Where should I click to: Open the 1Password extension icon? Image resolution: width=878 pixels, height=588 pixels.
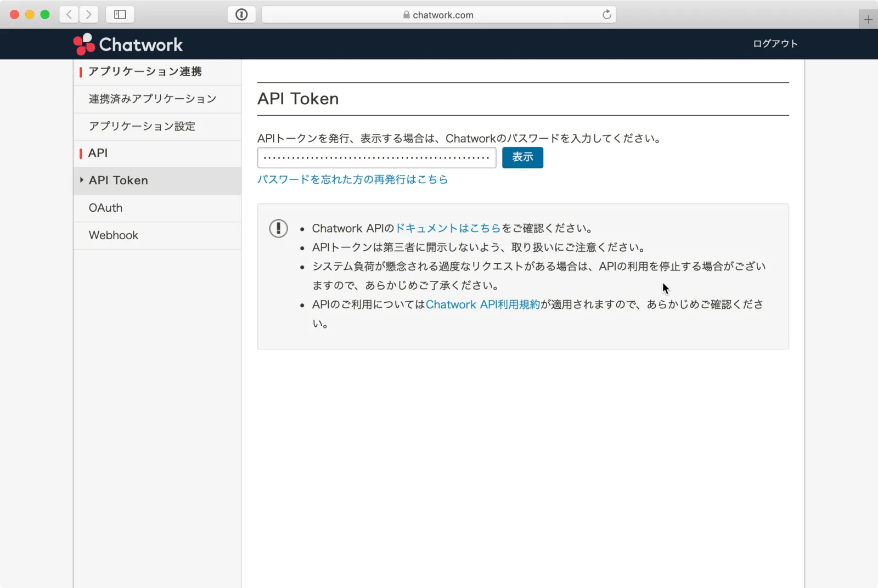pyautogui.click(x=241, y=15)
